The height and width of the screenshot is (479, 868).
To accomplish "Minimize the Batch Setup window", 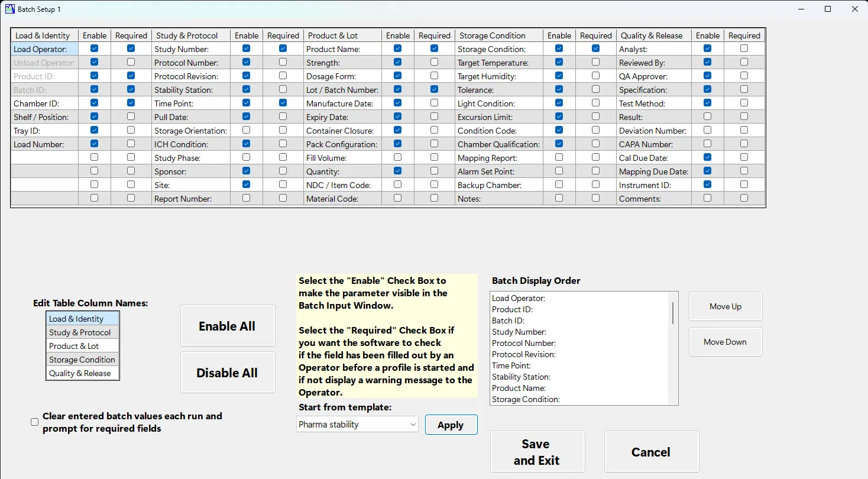I will point(801,9).
